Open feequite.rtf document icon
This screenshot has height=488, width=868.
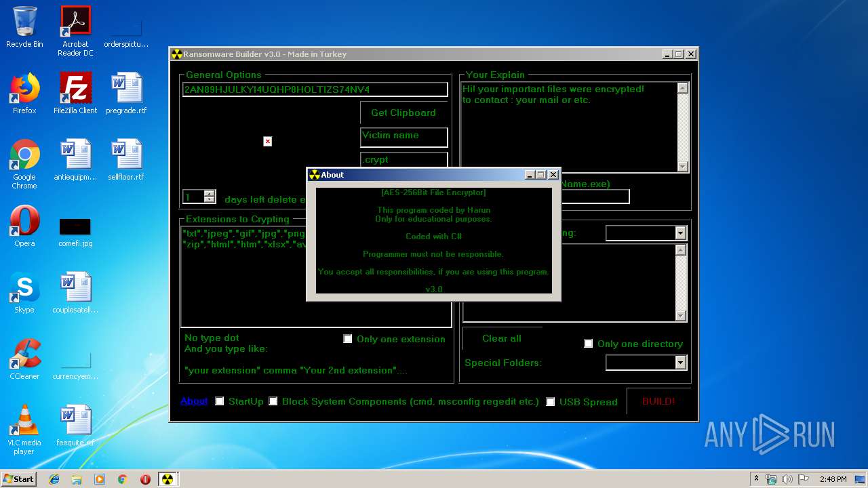click(x=75, y=426)
